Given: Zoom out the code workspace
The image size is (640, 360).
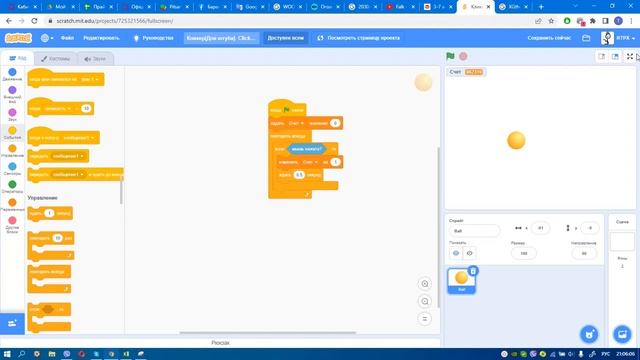Looking at the screenshot, I should pyautogui.click(x=424, y=301).
